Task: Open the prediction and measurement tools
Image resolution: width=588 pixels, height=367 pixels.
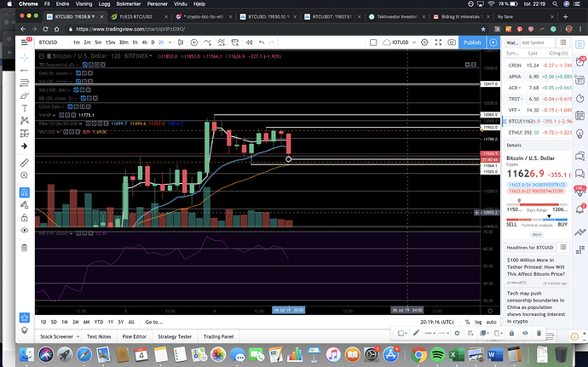Action: pyautogui.click(x=25, y=133)
